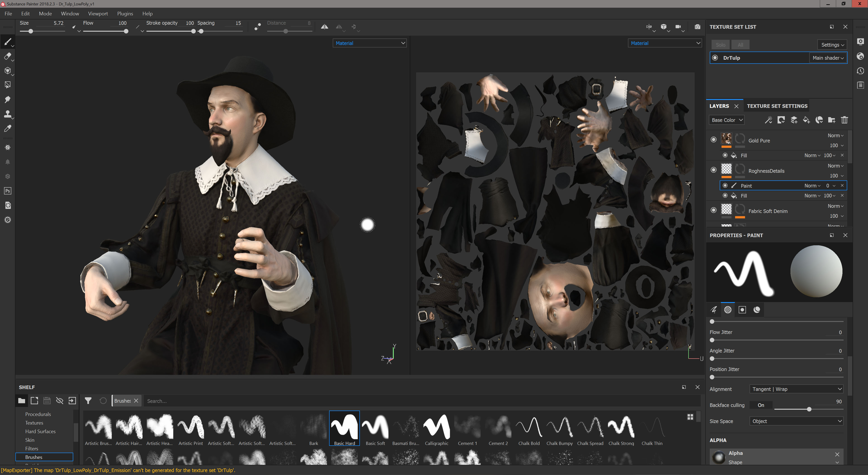Click the delete layer trash icon

point(844,120)
